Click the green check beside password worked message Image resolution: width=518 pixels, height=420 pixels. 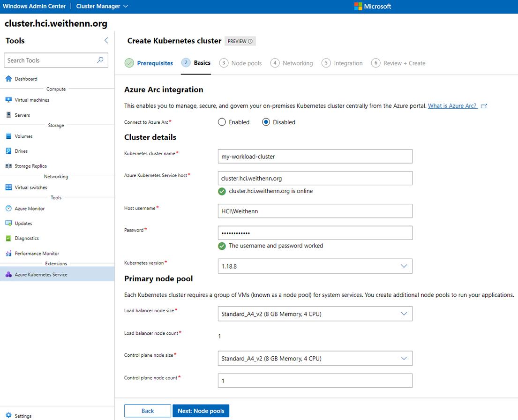222,246
